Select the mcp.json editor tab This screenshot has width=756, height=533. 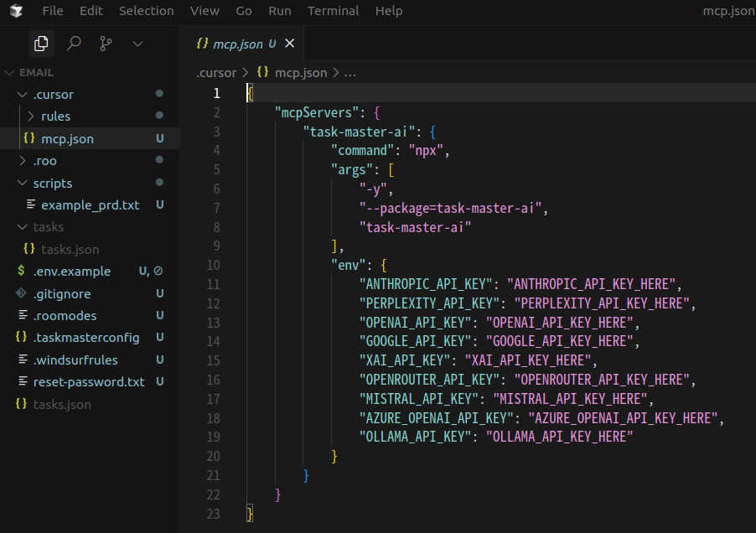pos(242,44)
